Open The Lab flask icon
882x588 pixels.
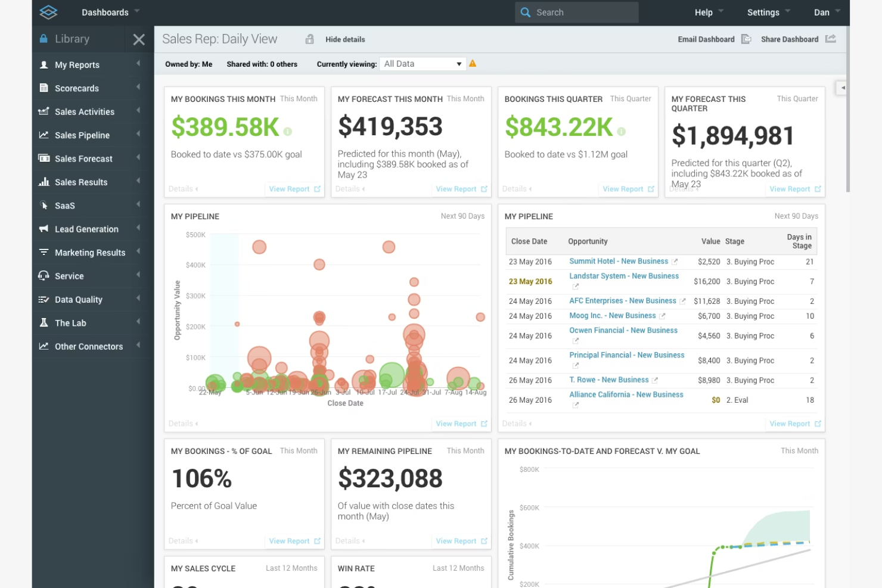click(x=44, y=322)
